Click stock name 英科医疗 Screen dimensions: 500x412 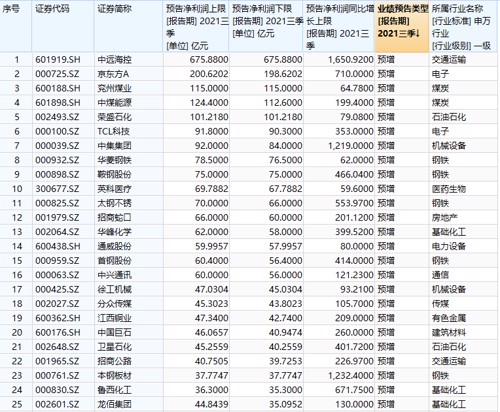[114, 189]
